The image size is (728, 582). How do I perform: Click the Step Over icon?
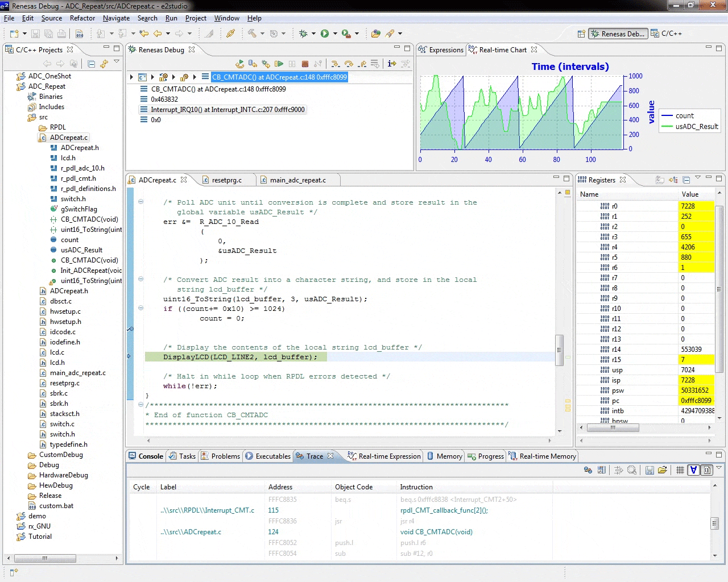pos(349,64)
